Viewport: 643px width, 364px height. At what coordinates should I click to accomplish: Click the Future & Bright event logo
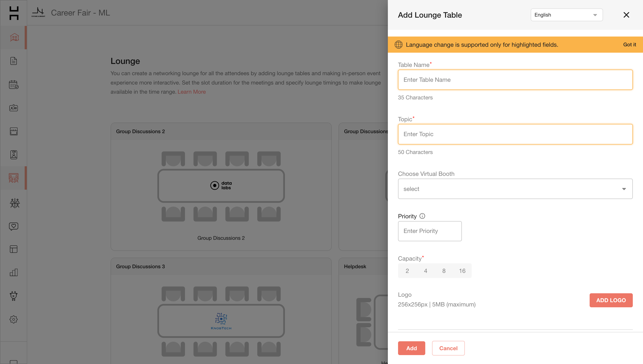(38, 12)
